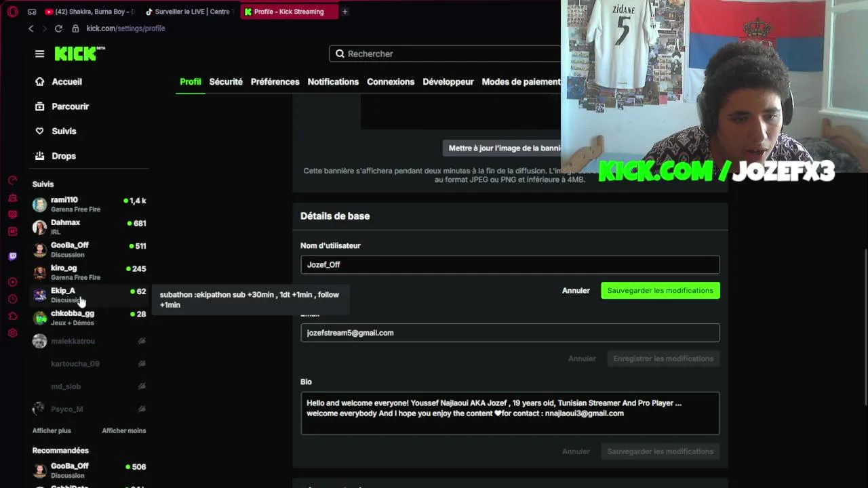
Task: Click the Détails de base heading
Action: [335, 216]
